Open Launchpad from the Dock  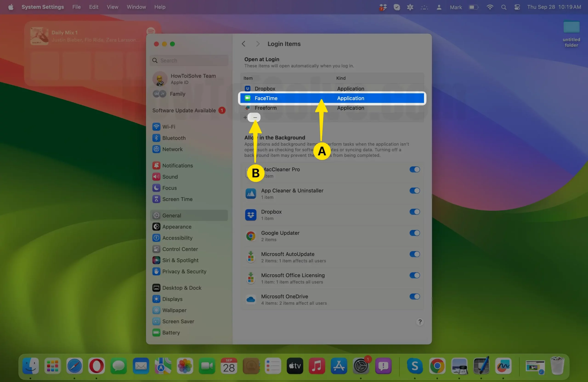(52, 366)
